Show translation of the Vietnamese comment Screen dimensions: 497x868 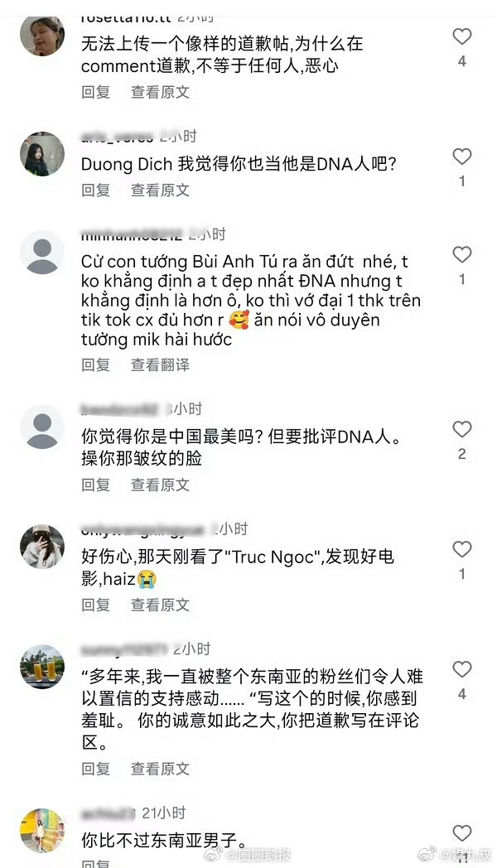pos(160,364)
